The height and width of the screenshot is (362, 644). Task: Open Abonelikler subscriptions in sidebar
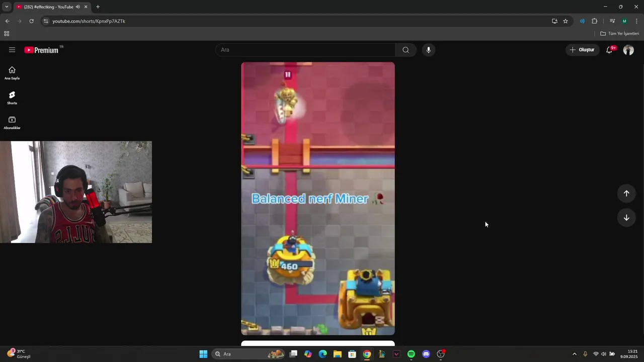pos(12,122)
